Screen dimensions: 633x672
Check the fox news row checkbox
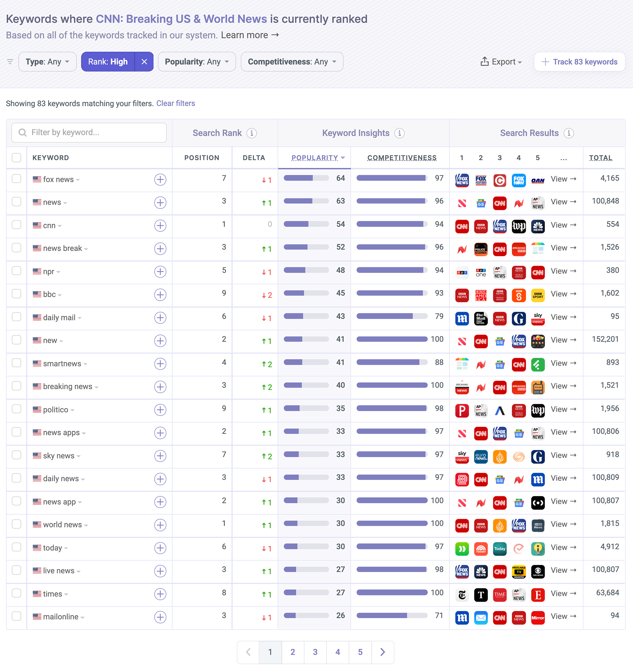pos(16,179)
